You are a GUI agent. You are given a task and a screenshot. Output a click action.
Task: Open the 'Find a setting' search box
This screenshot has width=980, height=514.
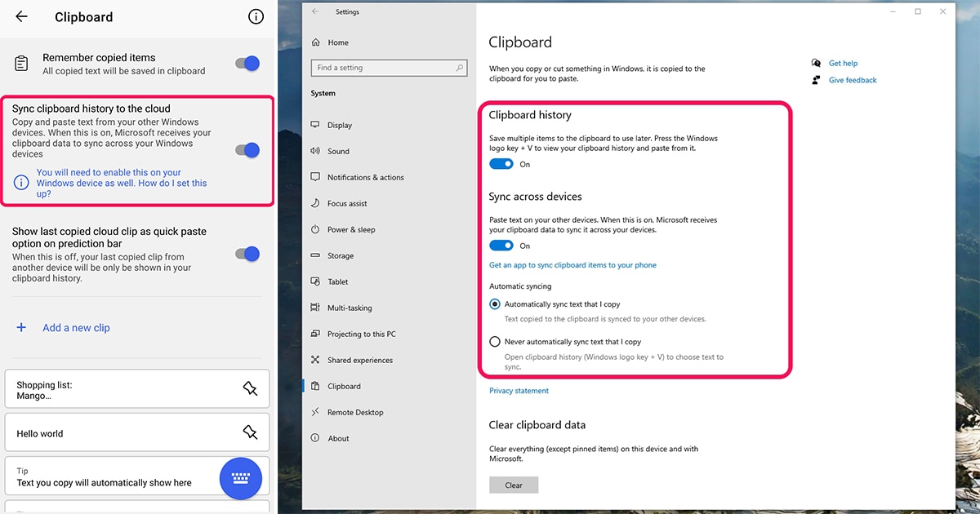tap(389, 68)
